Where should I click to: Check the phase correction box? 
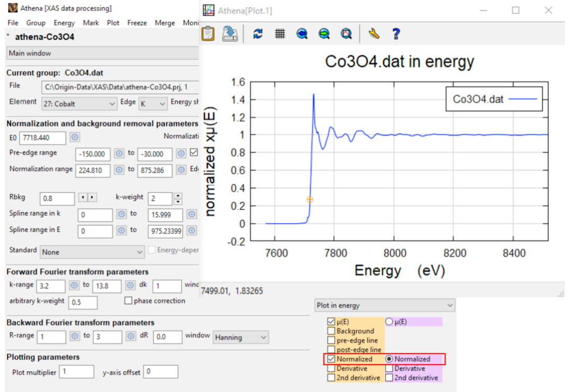tap(128, 300)
